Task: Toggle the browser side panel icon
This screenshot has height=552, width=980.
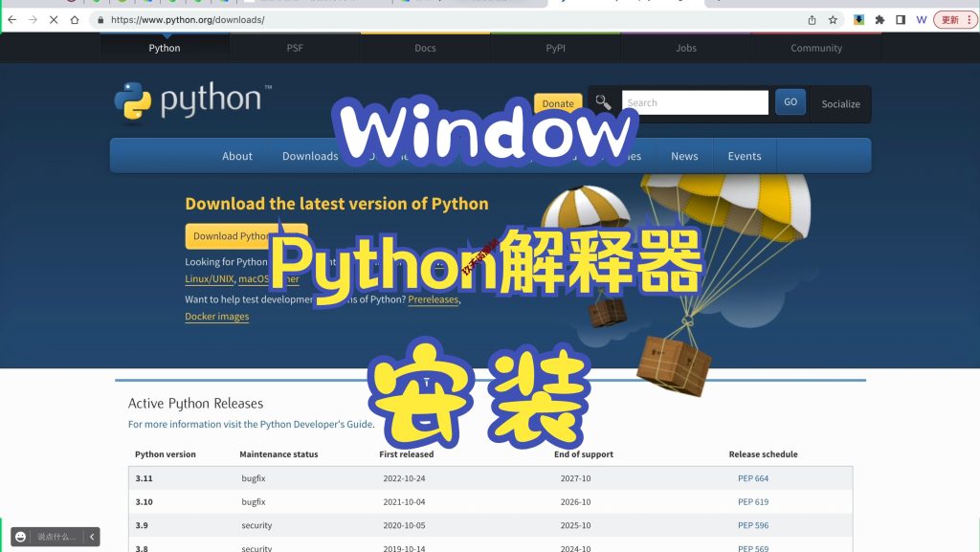Action: pyautogui.click(x=901, y=19)
